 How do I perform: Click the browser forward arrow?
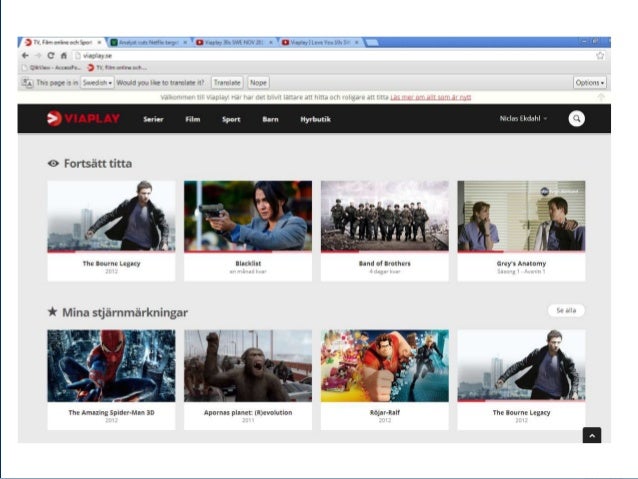point(38,55)
